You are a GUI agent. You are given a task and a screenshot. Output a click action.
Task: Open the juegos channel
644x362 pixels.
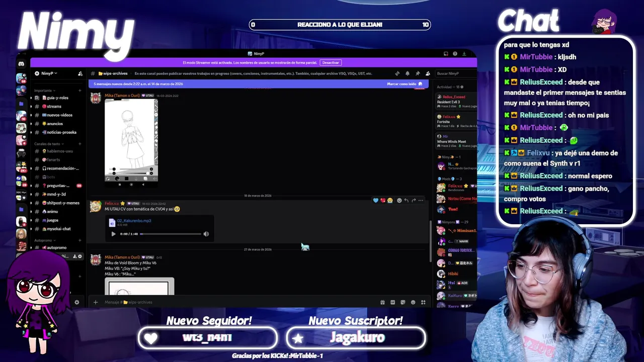58,220
